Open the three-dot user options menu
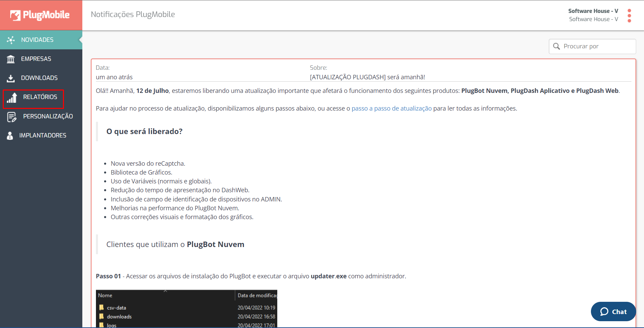 point(629,16)
